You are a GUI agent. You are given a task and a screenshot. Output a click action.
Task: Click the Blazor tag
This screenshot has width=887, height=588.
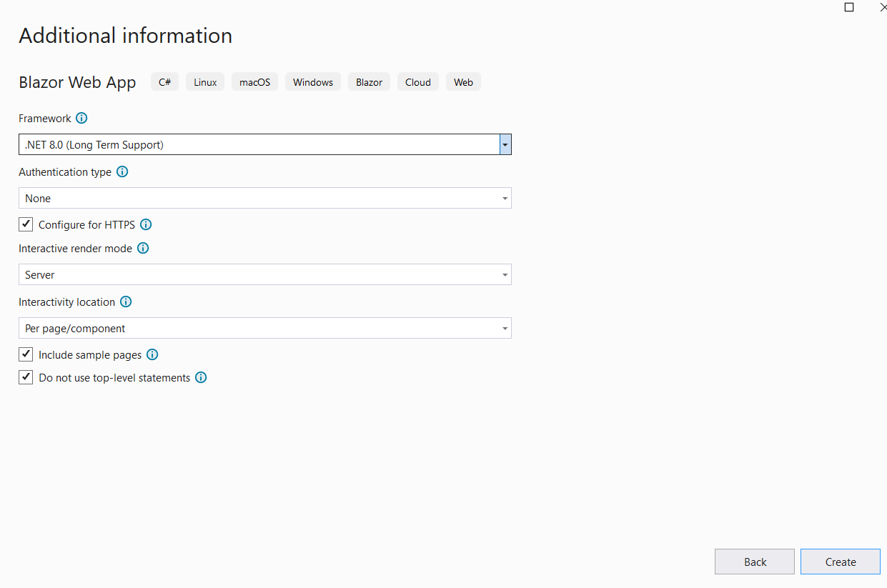[x=369, y=82]
